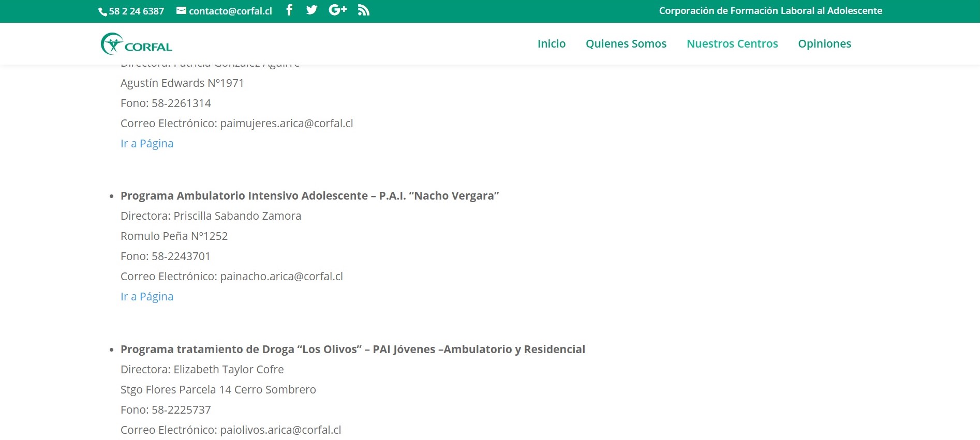
Task: Open the Opiniones menu item
Action: point(824,44)
